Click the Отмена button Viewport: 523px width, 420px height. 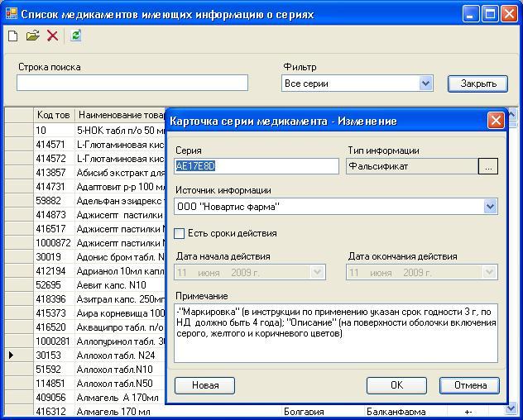(469, 385)
